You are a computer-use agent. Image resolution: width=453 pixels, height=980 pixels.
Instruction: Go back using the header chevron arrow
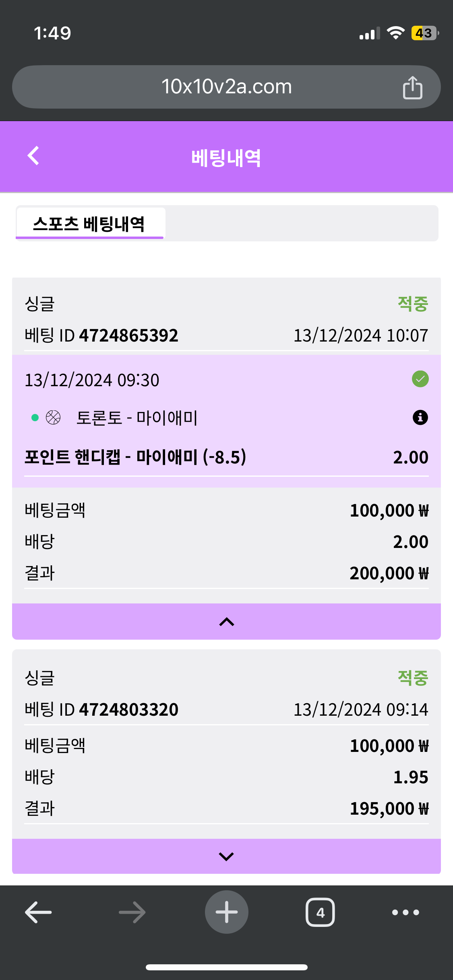tap(33, 156)
